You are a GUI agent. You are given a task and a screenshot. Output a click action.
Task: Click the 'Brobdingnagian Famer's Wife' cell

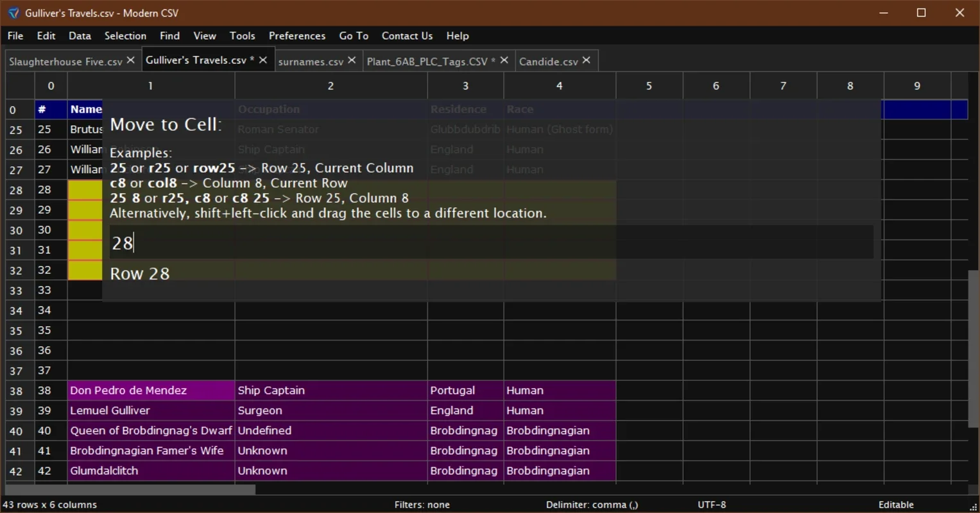(x=151, y=451)
